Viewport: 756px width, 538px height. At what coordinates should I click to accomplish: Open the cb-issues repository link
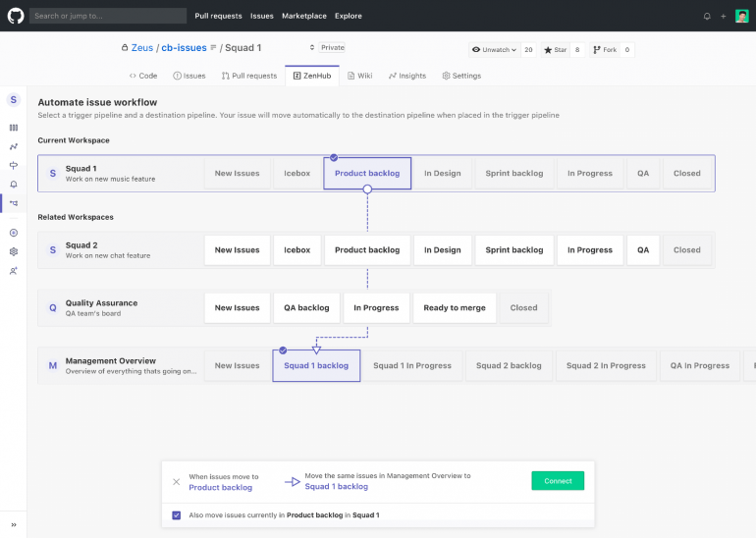click(184, 48)
